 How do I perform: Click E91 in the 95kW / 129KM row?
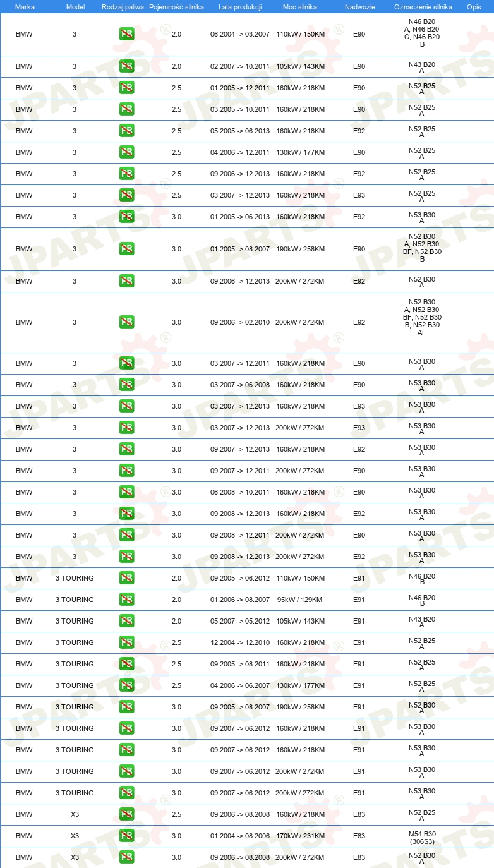[x=359, y=600]
